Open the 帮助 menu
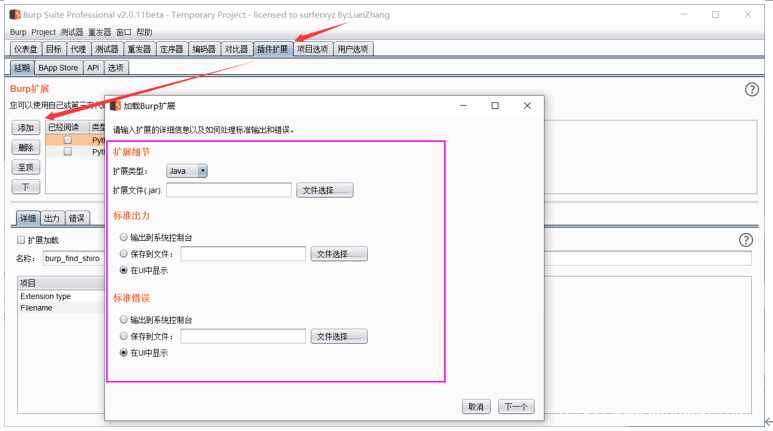773x431 pixels. pos(144,32)
